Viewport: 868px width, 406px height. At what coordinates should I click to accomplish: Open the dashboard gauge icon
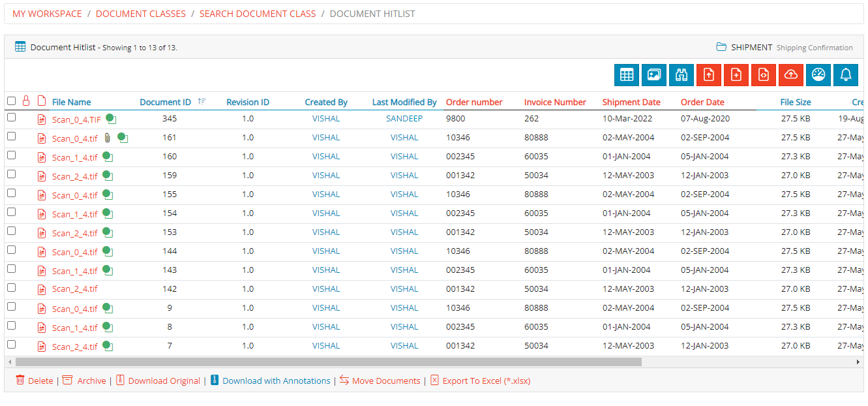click(818, 75)
